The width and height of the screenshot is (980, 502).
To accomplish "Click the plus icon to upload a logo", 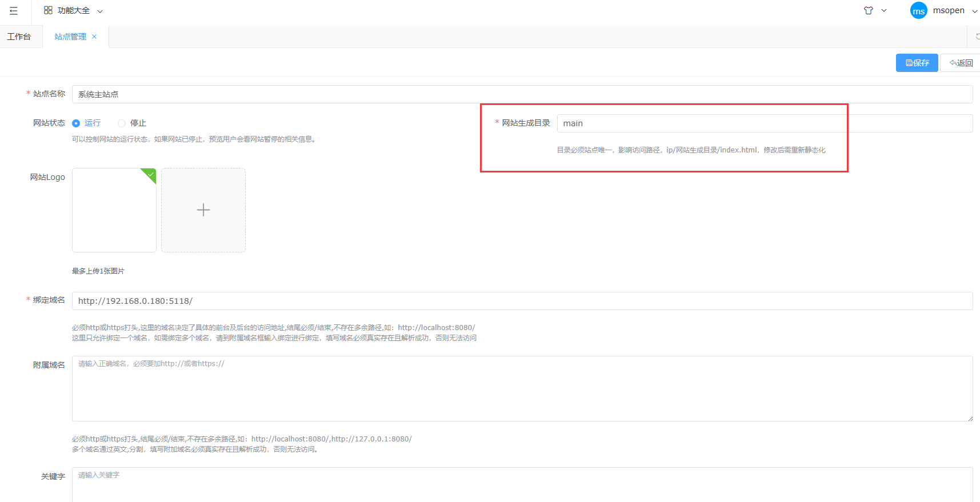I will click(203, 210).
